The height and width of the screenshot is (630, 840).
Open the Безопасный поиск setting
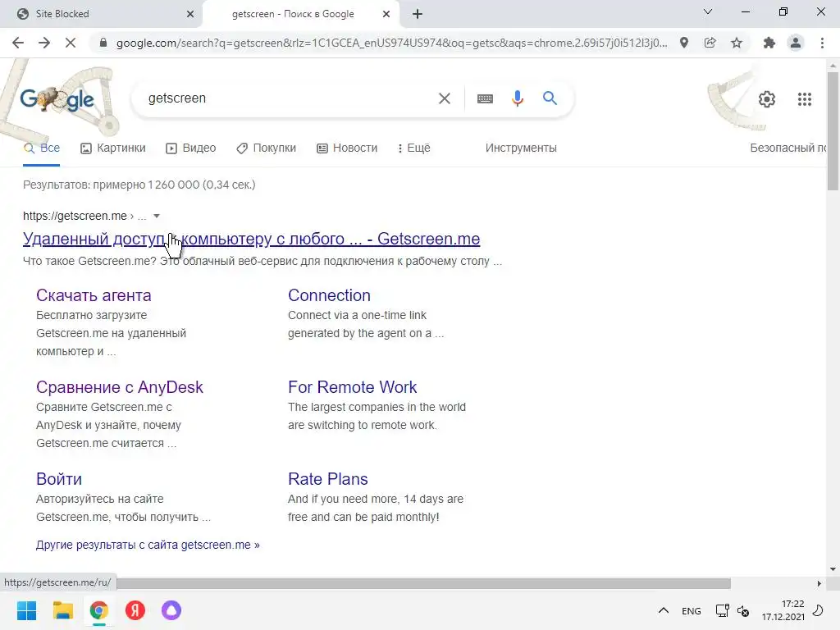pos(788,148)
